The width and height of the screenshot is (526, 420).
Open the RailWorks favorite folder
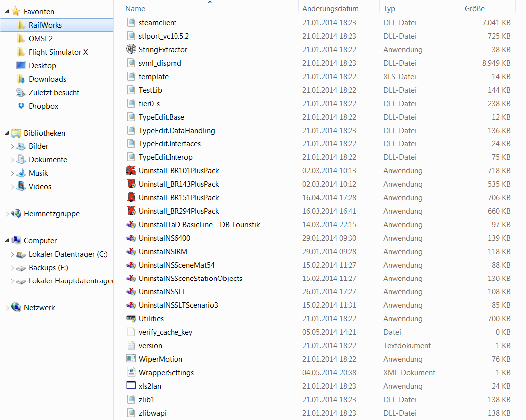pos(56,25)
